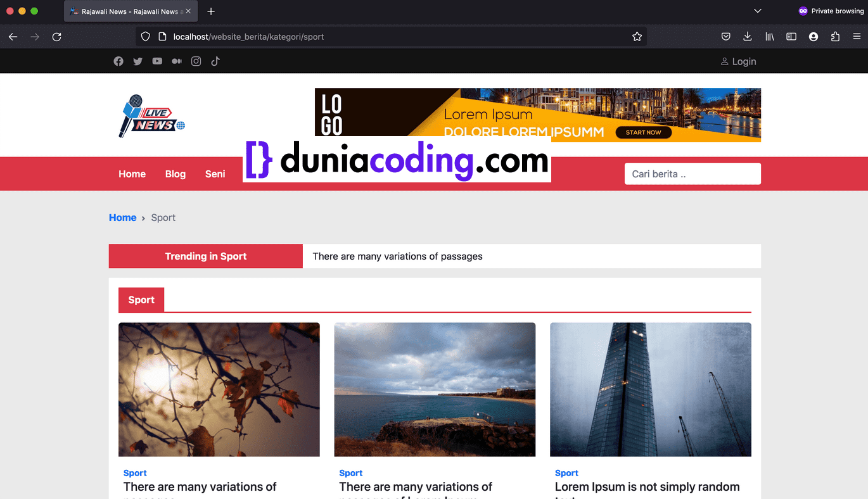This screenshot has height=499, width=868.
Task: Click the Twitter icon in the top bar
Action: [137, 61]
